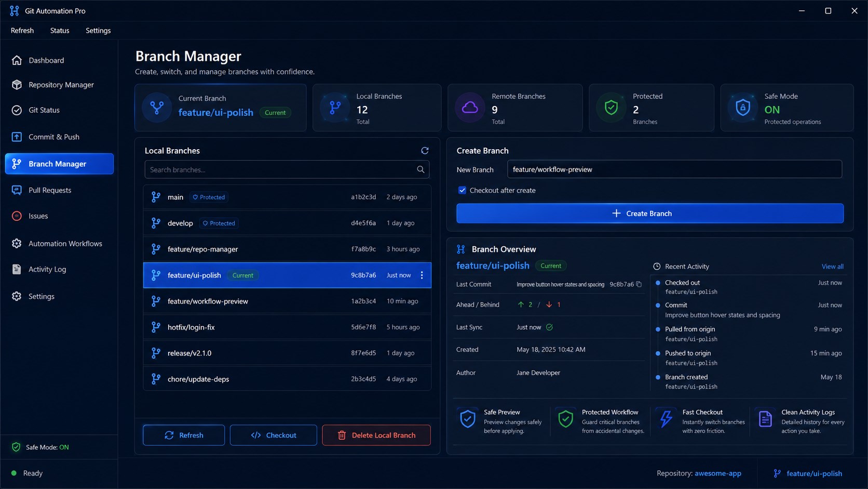Image resolution: width=868 pixels, height=489 pixels.
Task: Select the hotfix/login-fix branch row
Action: [x=287, y=327]
